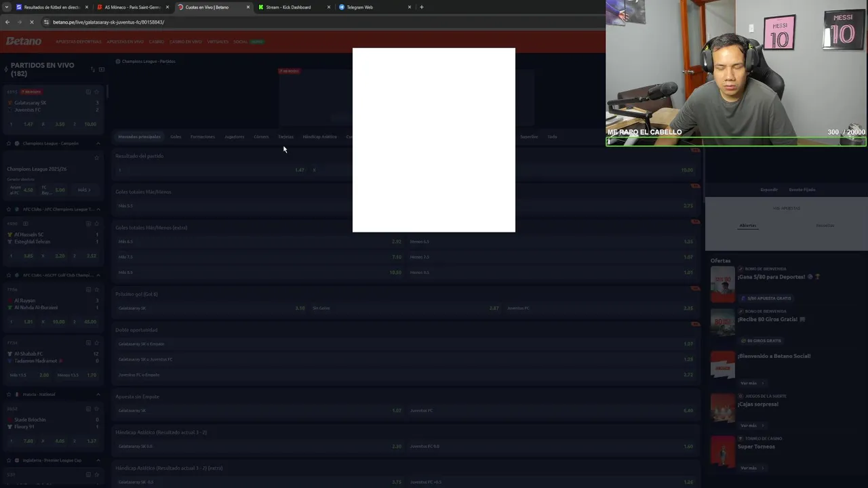The width and height of the screenshot is (868, 488).
Task: Open Virtuales in the Betano menu
Action: 218,42
